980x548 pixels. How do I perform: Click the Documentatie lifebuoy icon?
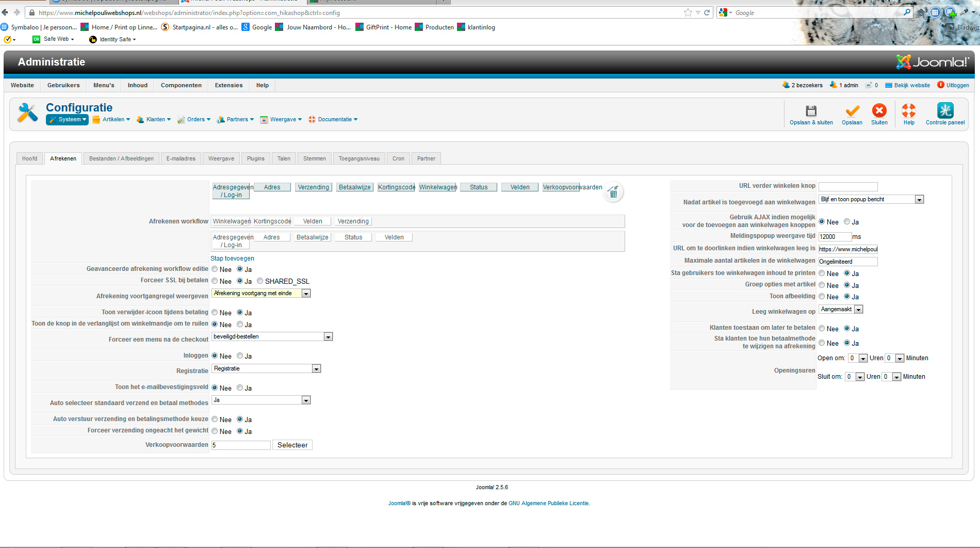(312, 120)
